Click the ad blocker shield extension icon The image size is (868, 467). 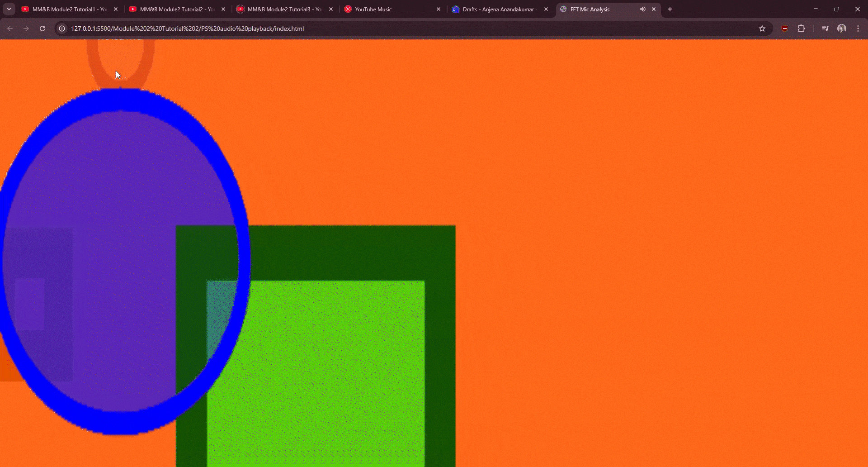click(x=784, y=28)
